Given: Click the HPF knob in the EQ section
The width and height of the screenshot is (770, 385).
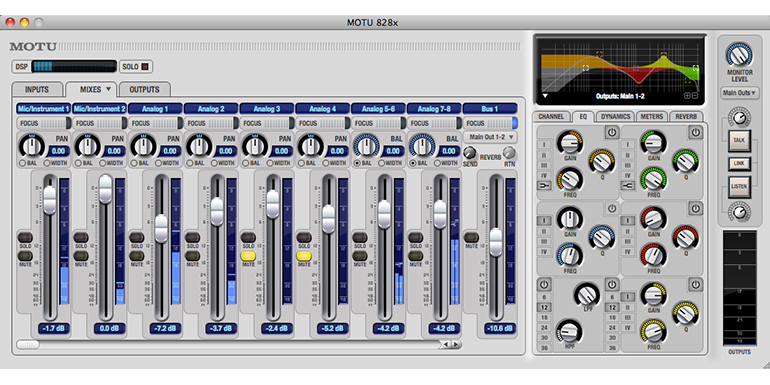Looking at the screenshot, I should tap(568, 331).
